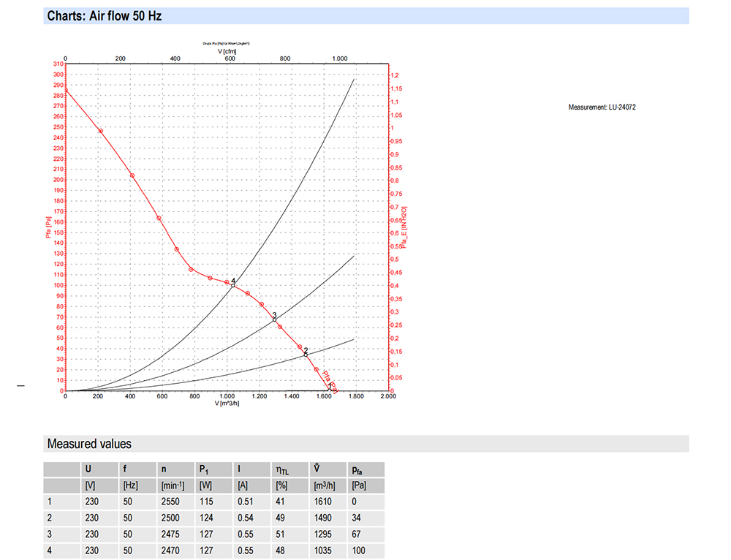731x560 pixels.
Task: Click the 'Charts: Air flow 50 Hz' heading
Action: 105,16
